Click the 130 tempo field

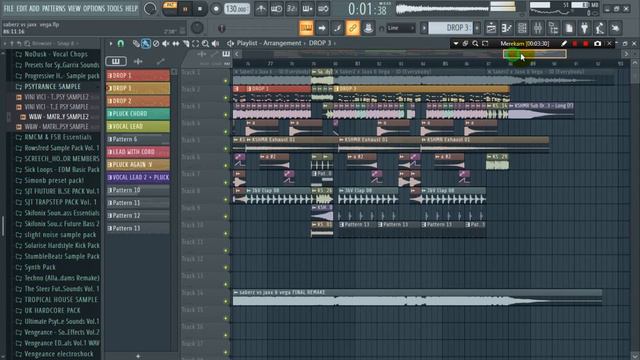(x=237, y=9)
